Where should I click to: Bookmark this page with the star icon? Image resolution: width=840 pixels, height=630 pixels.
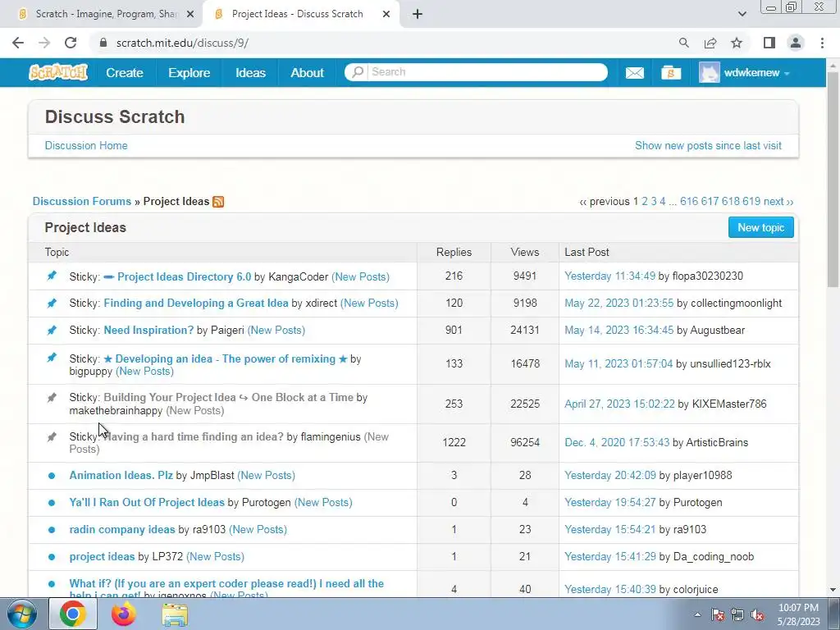tap(737, 43)
